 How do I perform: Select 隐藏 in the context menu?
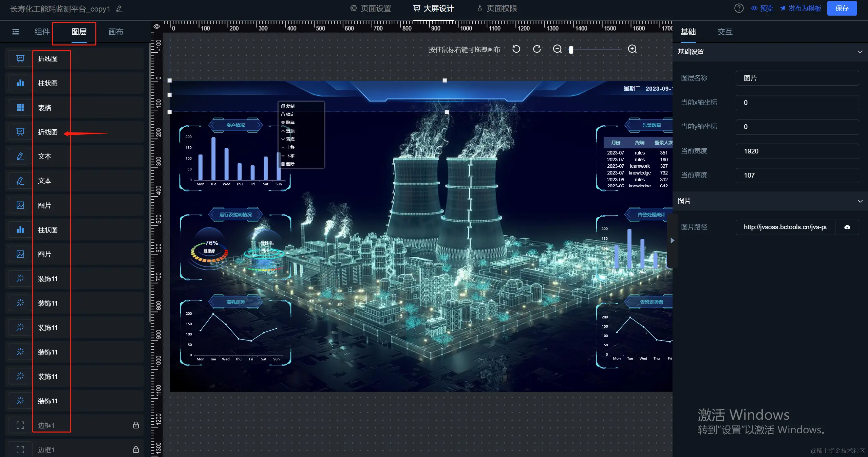coord(290,123)
